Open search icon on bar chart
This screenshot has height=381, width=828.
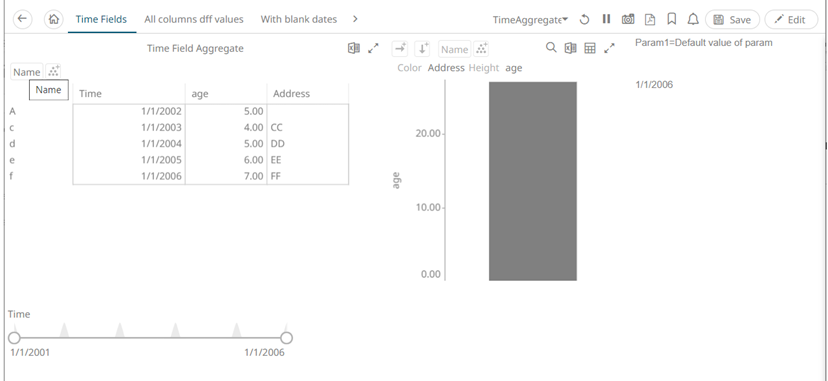(551, 48)
